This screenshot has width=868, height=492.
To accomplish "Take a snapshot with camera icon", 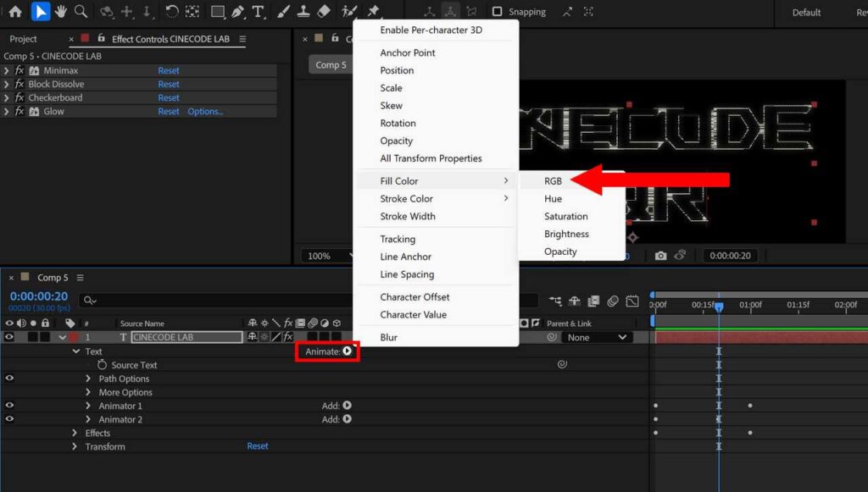I will coord(660,256).
